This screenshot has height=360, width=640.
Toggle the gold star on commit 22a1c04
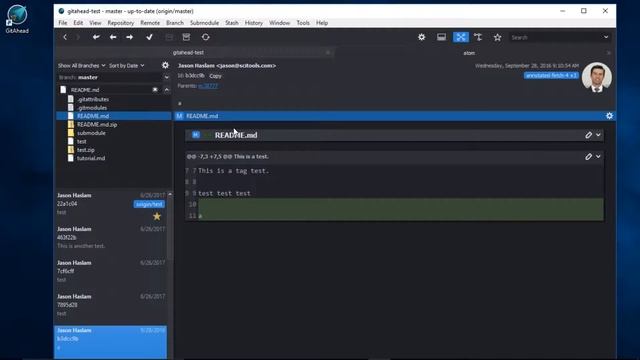157,216
